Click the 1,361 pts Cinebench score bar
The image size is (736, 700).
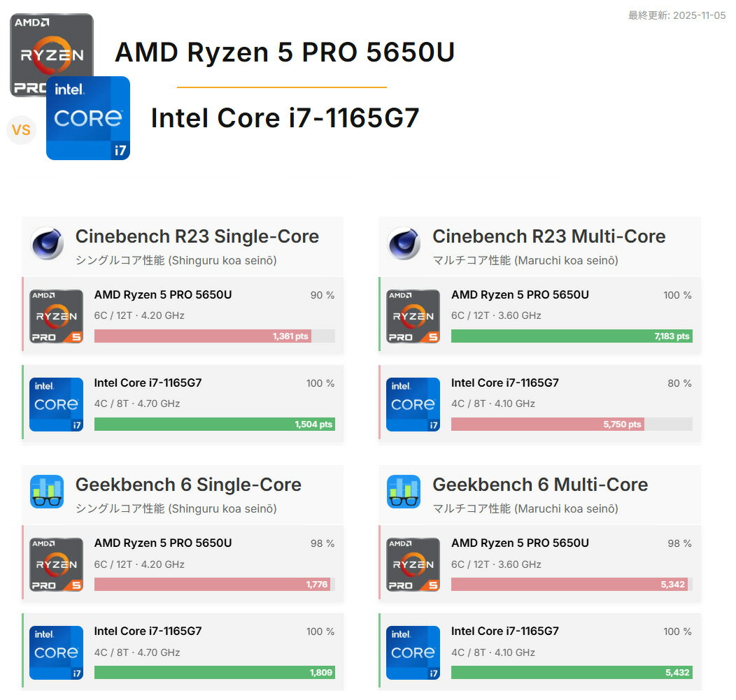click(203, 336)
